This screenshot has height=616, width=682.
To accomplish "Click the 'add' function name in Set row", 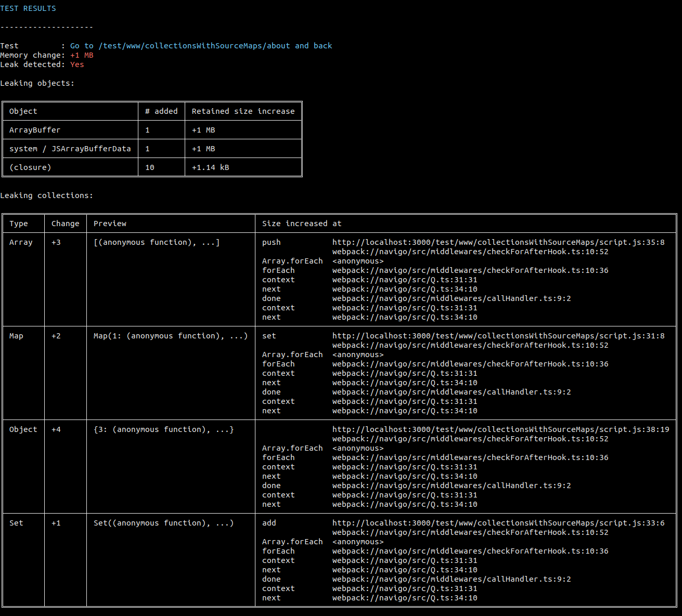I will pyautogui.click(x=269, y=523).
